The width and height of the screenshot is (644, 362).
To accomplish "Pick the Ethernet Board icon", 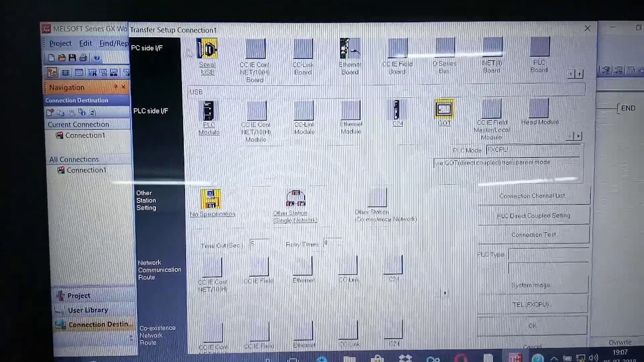I will pyautogui.click(x=350, y=48).
